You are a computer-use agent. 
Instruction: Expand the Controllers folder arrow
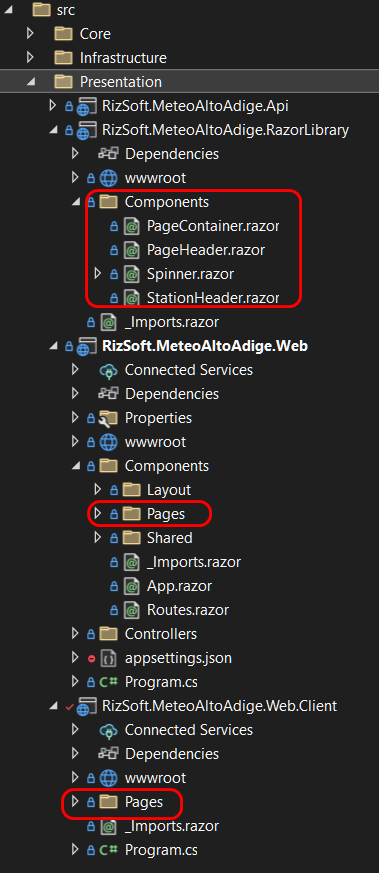pos(76,634)
